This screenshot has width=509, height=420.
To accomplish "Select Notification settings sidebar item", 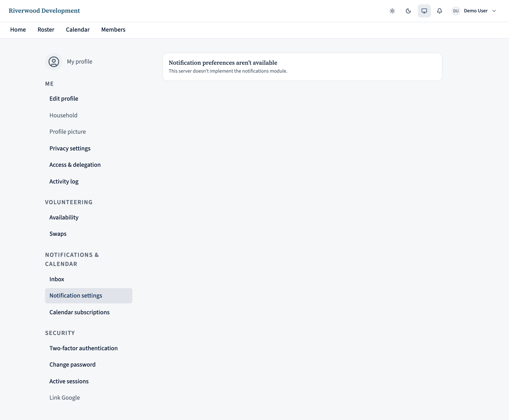I will point(89,296).
